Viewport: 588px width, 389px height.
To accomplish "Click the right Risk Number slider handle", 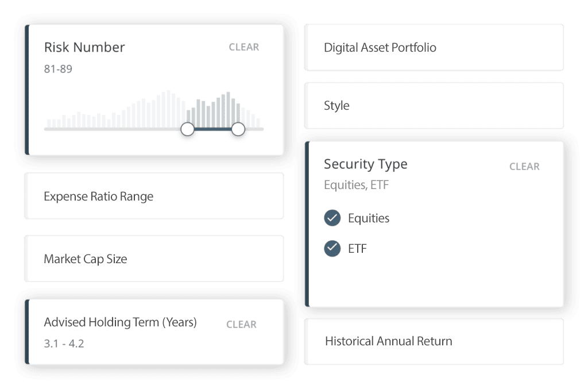I will point(238,129).
